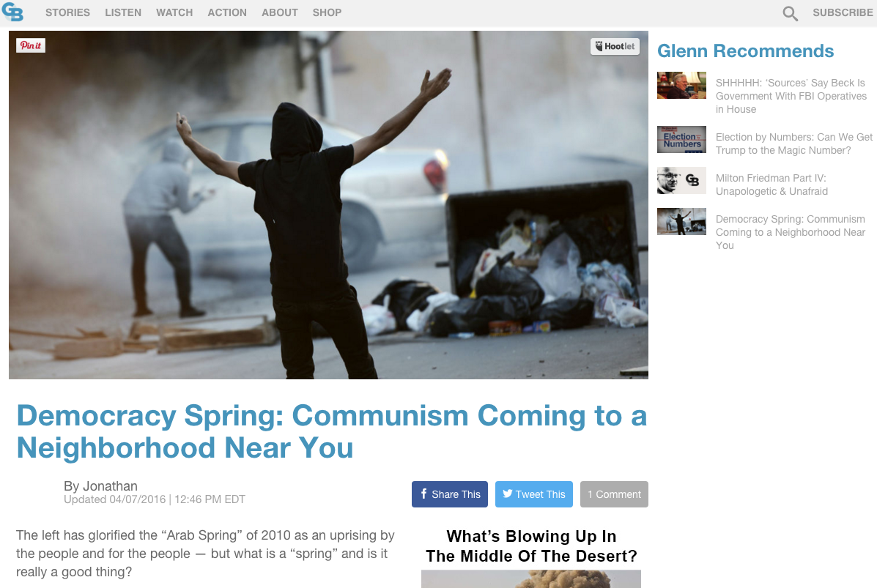Screen dimensions: 877x588
Task: Click the Democracy Spring article headline
Action: tap(332, 431)
